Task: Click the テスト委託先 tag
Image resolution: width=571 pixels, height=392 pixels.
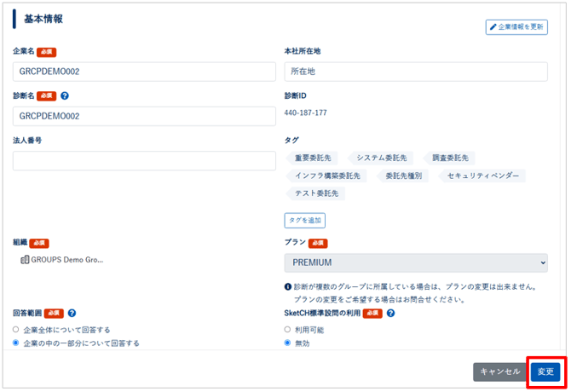Action: click(315, 193)
